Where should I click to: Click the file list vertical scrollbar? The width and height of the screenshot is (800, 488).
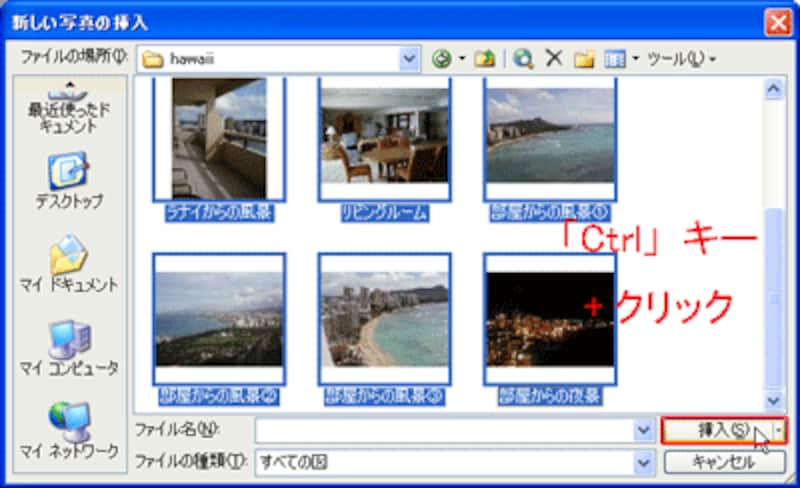pyautogui.click(x=772, y=240)
